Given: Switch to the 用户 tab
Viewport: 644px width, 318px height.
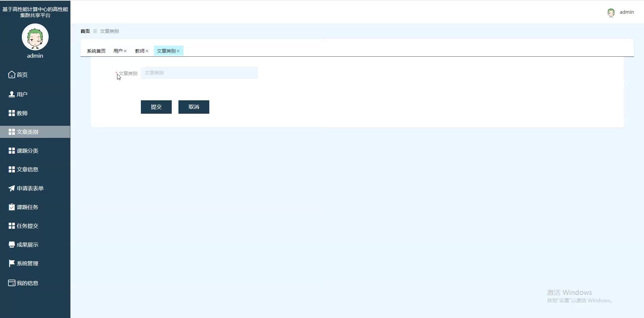Looking at the screenshot, I should [x=118, y=51].
